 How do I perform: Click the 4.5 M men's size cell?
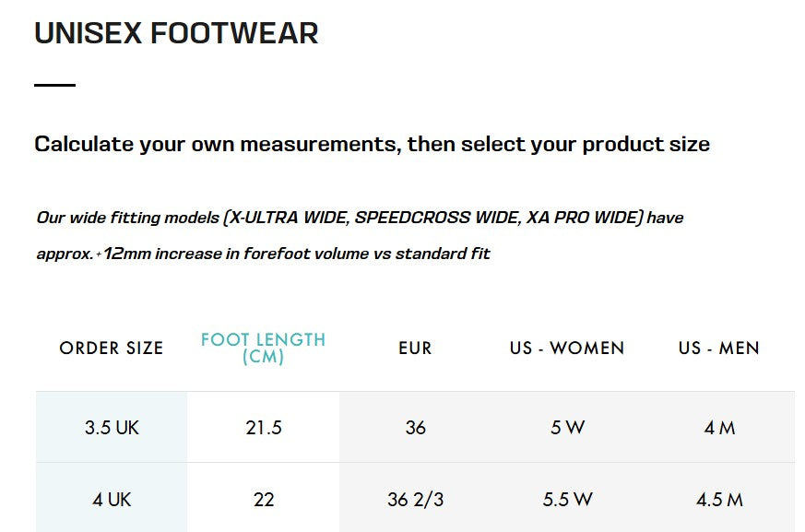(x=719, y=500)
